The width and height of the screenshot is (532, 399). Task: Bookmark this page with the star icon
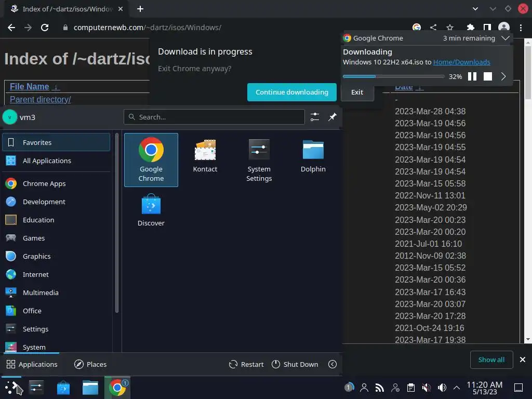450,27
